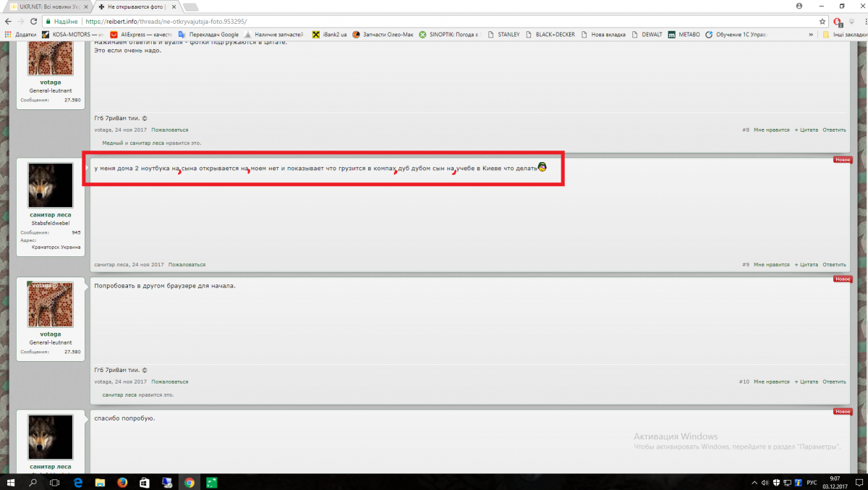
Task: Click the red extension icon beside the star
Action: tap(838, 22)
